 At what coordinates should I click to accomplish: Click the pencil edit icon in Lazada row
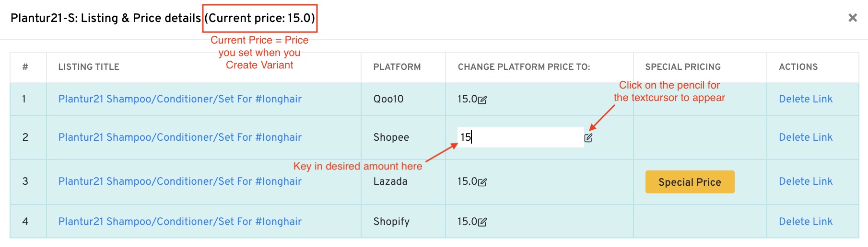482,182
